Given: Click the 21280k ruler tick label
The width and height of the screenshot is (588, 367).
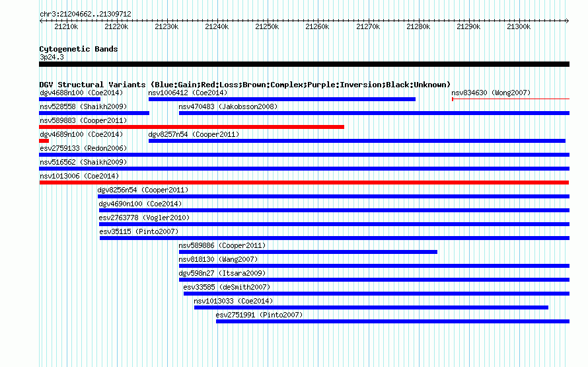Looking at the screenshot, I should [x=418, y=26].
